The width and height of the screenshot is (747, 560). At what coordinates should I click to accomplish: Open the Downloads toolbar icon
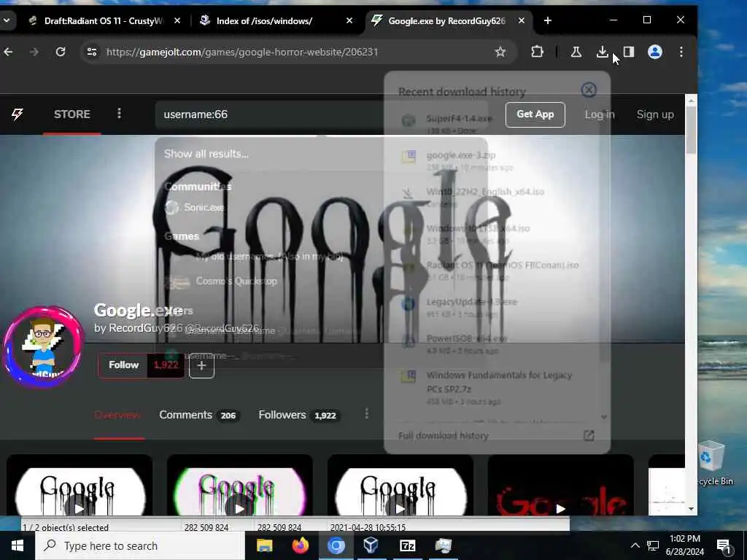pos(602,52)
